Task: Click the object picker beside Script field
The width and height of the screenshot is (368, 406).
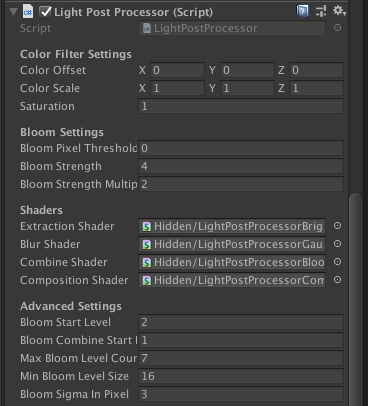Action: (337, 28)
